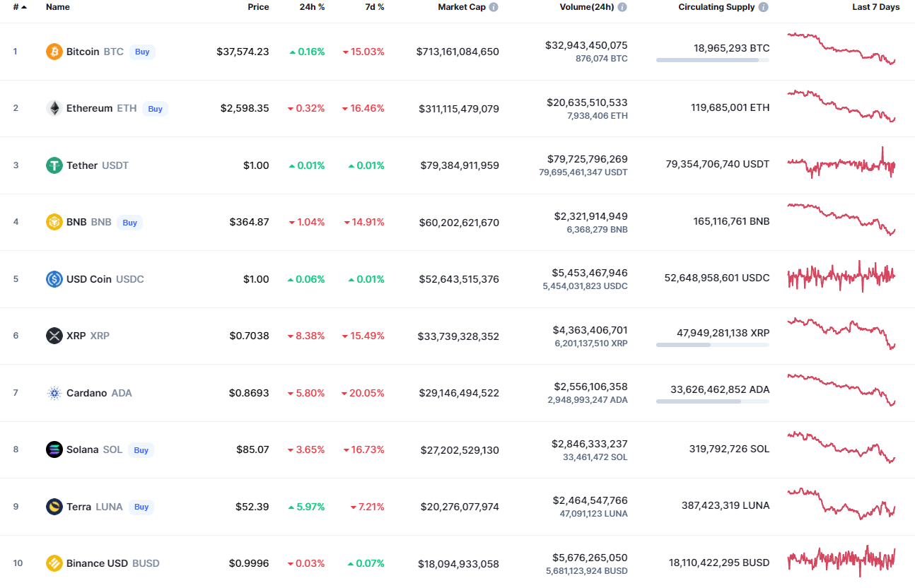Click the Circulating Supply info icon
This screenshot has height=588, width=915.
click(763, 7)
